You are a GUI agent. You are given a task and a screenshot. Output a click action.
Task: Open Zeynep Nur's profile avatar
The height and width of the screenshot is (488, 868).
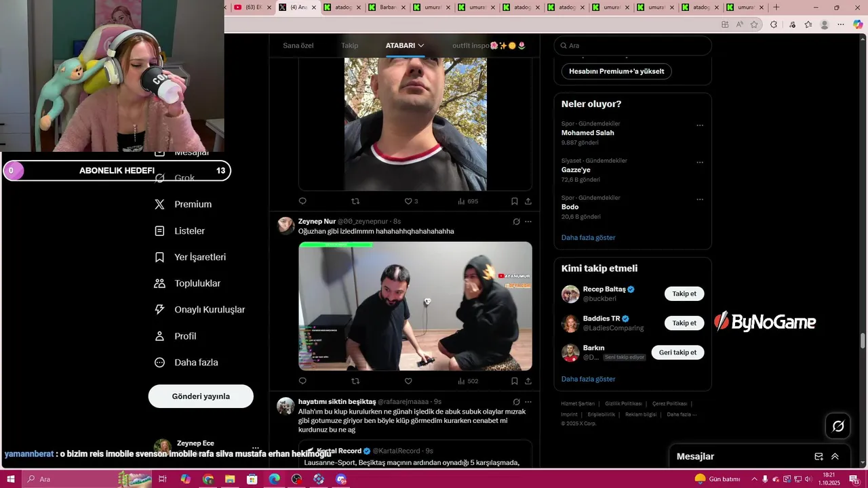point(285,226)
